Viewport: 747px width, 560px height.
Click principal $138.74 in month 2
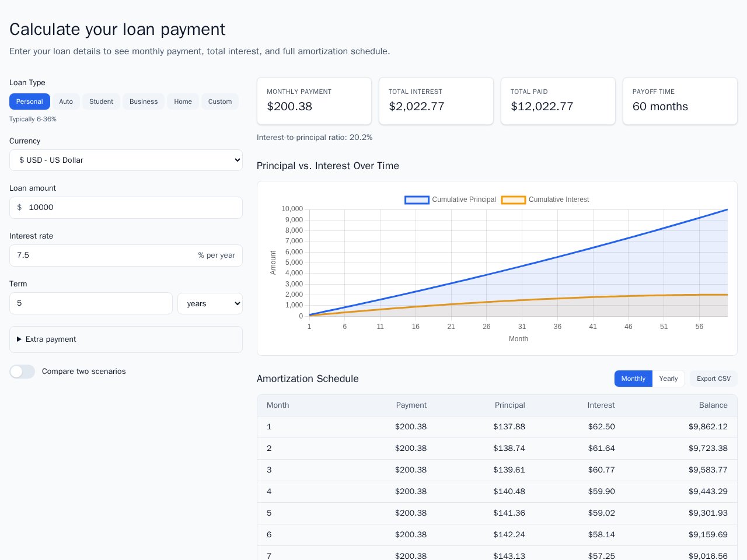pos(509,449)
